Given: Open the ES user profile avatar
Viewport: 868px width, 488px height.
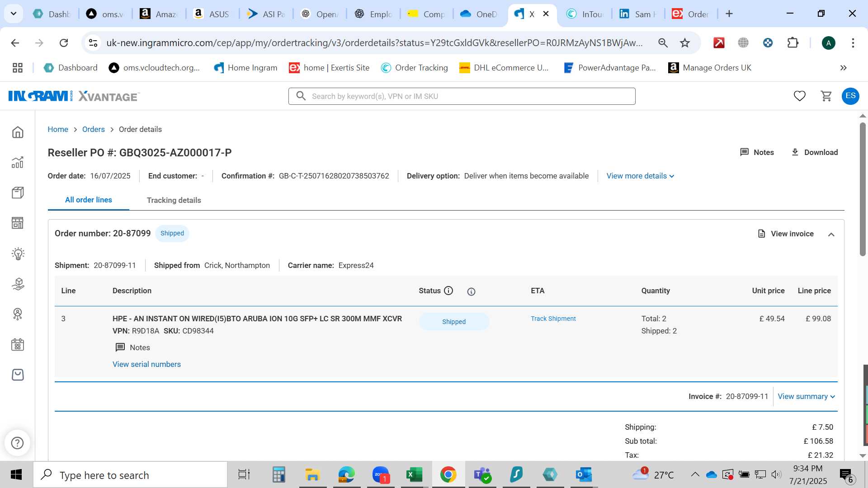Looking at the screenshot, I should tap(850, 96).
